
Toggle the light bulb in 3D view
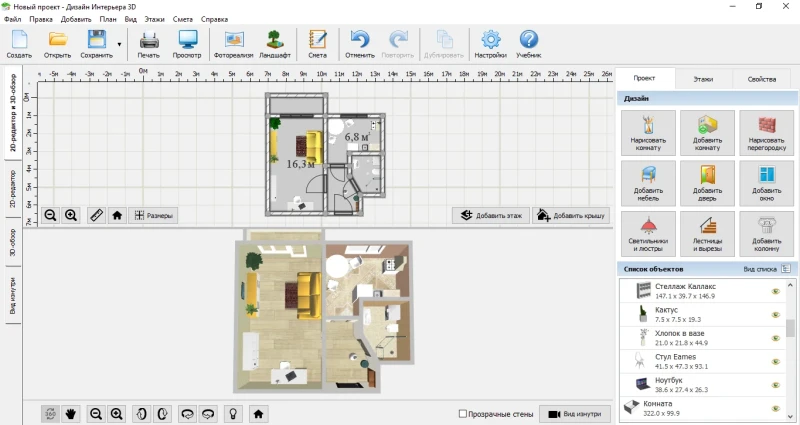tap(233, 414)
